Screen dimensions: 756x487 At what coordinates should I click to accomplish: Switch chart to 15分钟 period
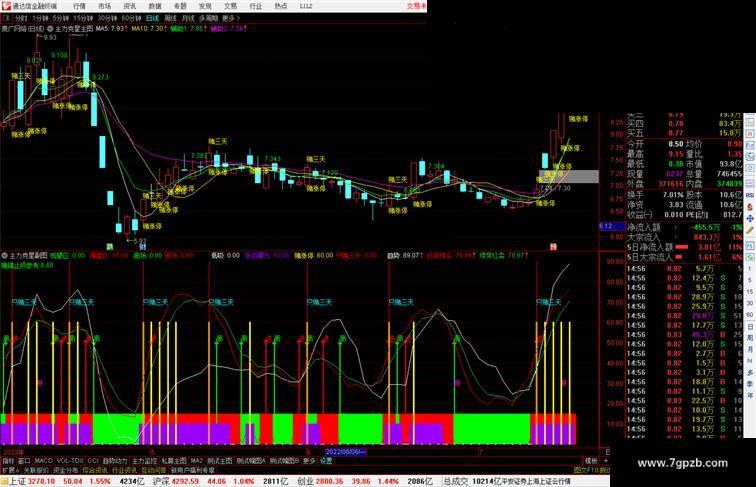pyautogui.click(x=83, y=18)
